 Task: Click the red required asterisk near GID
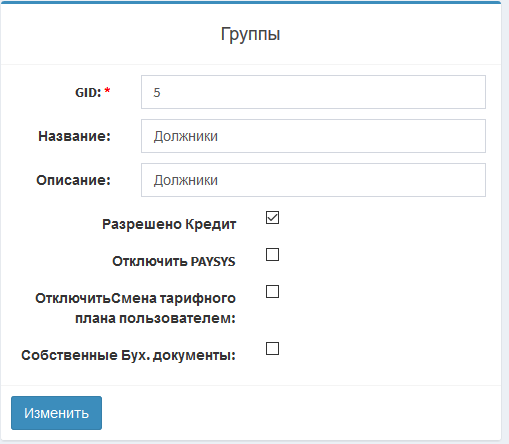coord(107,90)
